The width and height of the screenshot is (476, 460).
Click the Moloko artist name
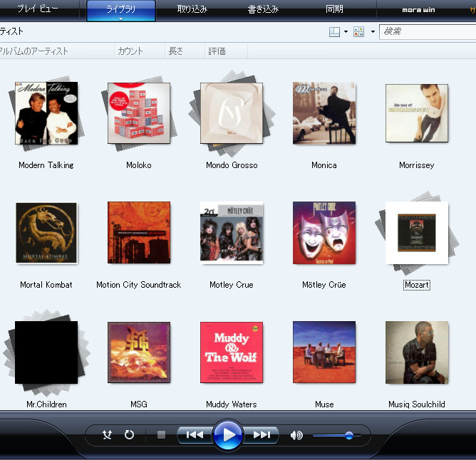click(139, 165)
